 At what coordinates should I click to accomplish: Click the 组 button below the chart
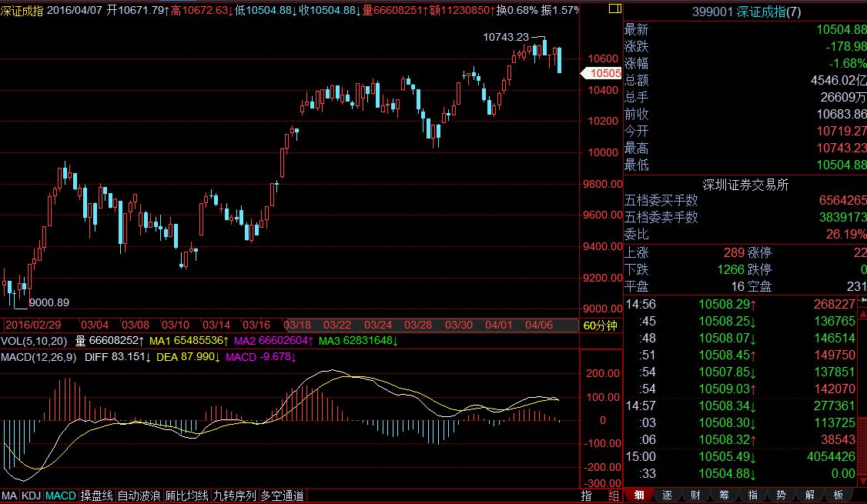[612, 496]
